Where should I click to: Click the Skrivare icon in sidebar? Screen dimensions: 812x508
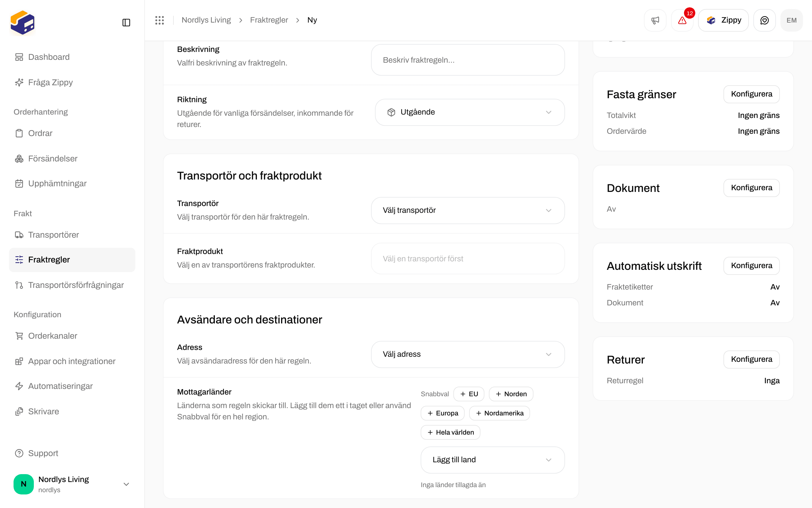pyautogui.click(x=19, y=411)
